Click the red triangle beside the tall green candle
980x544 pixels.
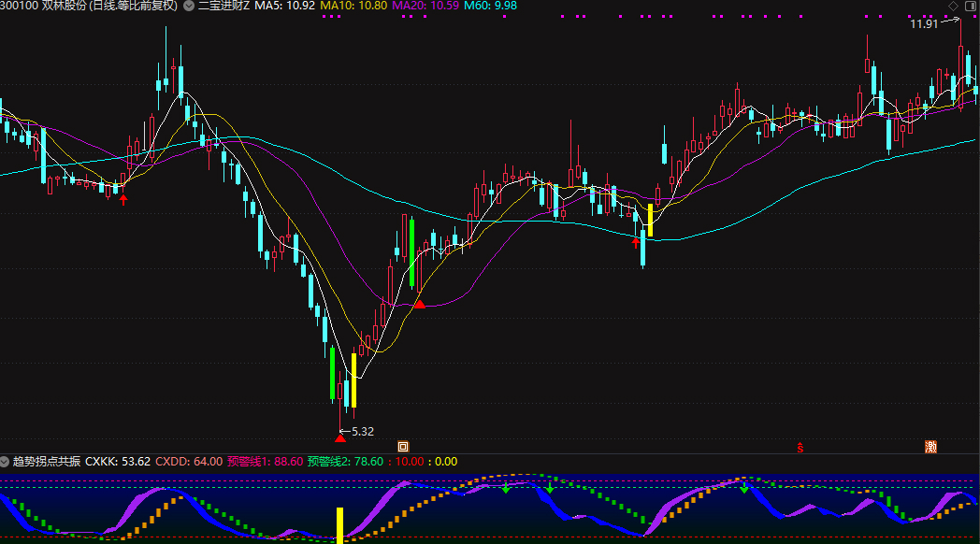420,304
